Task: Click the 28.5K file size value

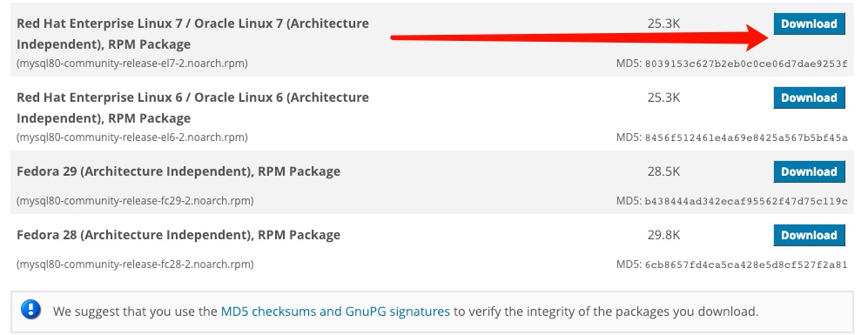Action: [x=663, y=171]
